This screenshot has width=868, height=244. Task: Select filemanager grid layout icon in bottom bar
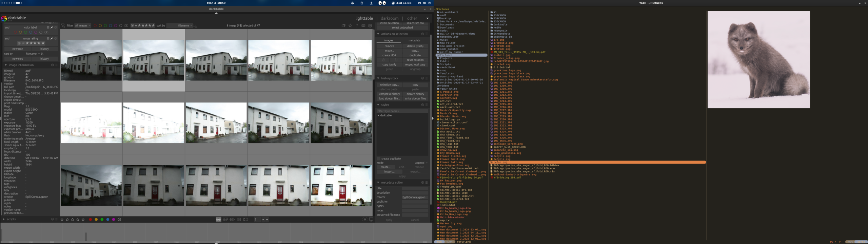point(218,220)
